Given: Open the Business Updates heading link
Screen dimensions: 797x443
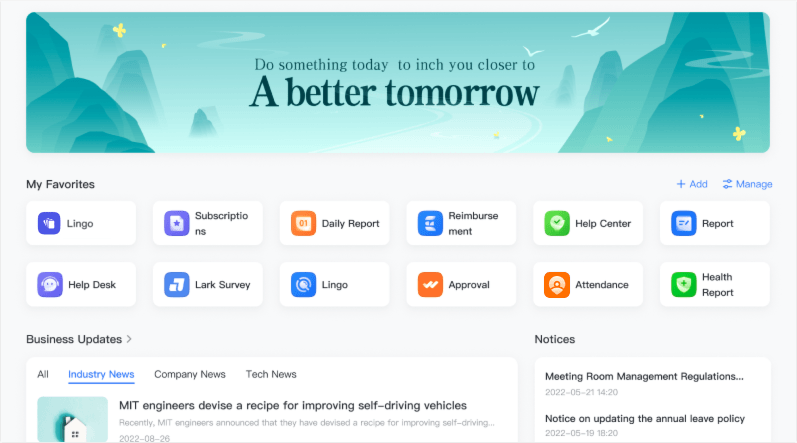Looking at the screenshot, I should (x=74, y=339).
